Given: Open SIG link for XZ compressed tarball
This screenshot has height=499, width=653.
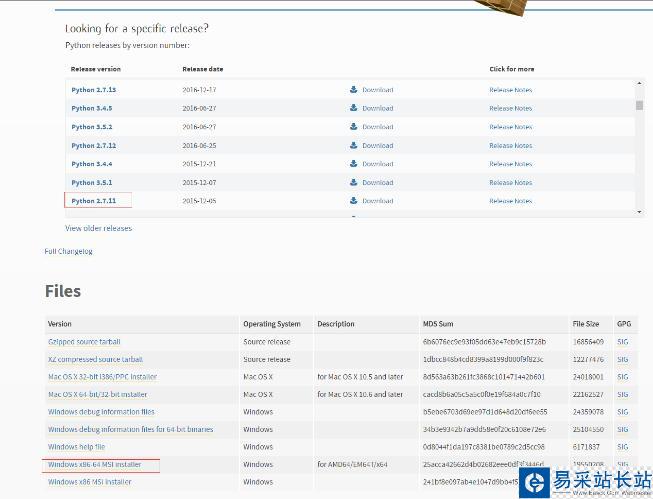Looking at the screenshot, I should tap(623, 359).
